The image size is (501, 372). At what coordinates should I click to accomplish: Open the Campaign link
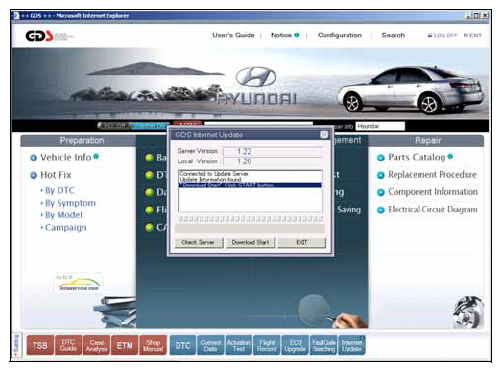point(66,228)
